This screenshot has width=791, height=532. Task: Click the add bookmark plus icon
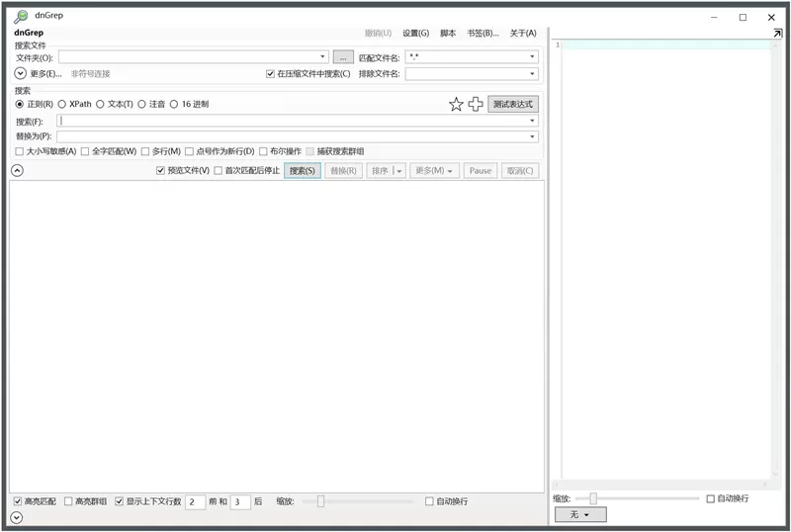click(476, 104)
